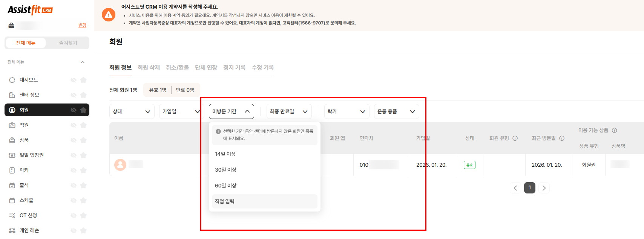Click info icon beside 이용 가능 상품
This screenshot has height=239, width=644.
tap(614, 130)
